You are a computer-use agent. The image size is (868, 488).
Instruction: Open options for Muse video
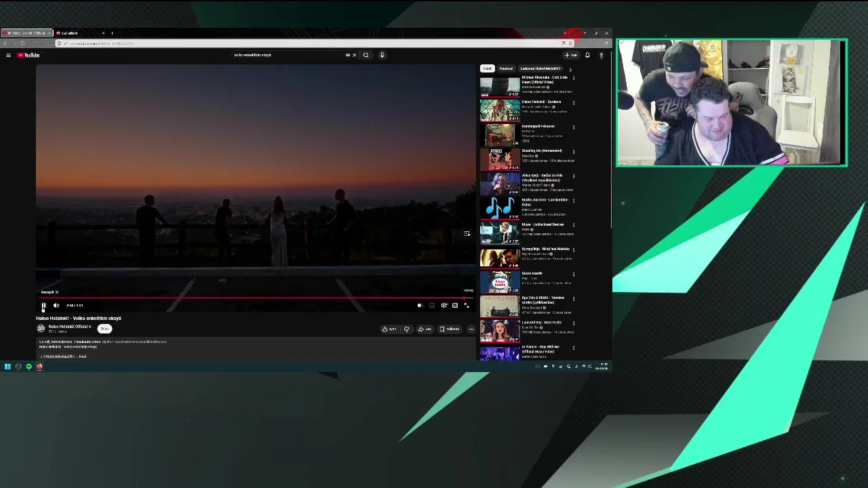pyautogui.click(x=574, y=224)
